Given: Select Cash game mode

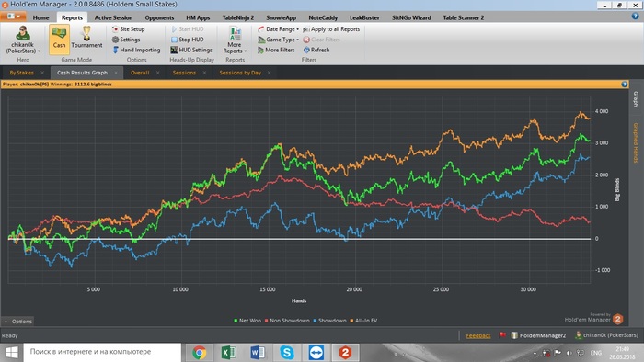Looking at the screenshot, I should pos(59,40).
